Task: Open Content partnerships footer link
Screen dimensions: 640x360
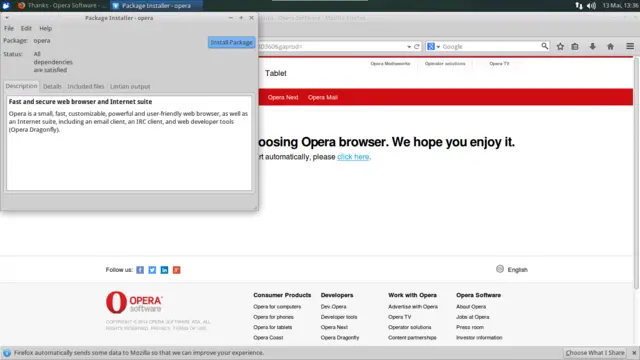Action: coord(412,338)
